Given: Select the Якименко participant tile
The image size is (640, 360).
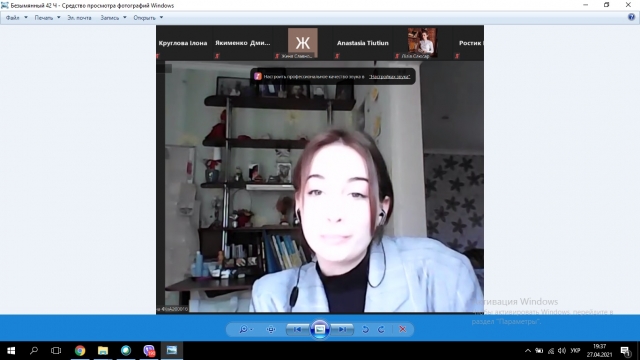Looking at the screenshot, I should pyautogui.click(x=242, y=43).
